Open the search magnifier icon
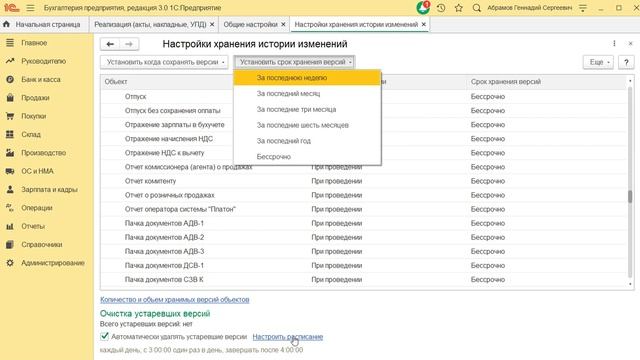The width and height of the screenshot is (640, 360). (476, 8)
